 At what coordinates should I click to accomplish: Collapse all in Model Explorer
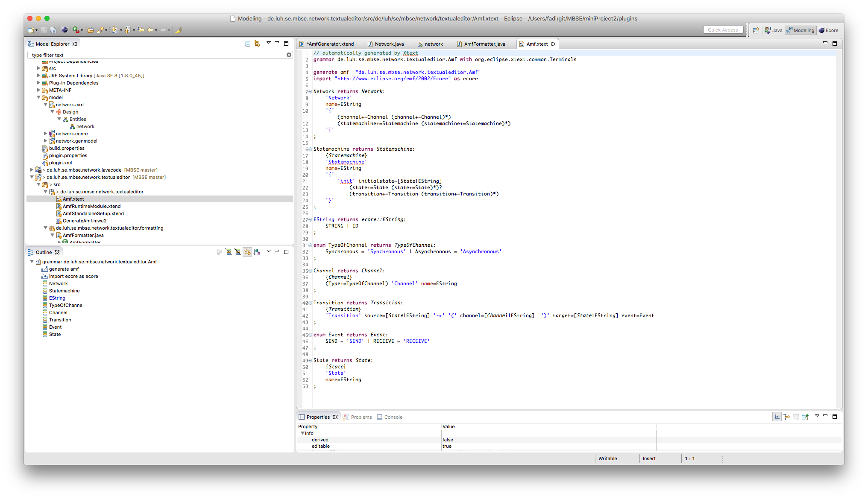click(x=247, y=44)
